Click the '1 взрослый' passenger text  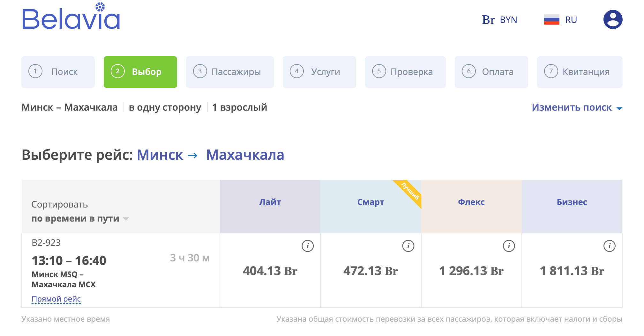[x=240, y=107]
